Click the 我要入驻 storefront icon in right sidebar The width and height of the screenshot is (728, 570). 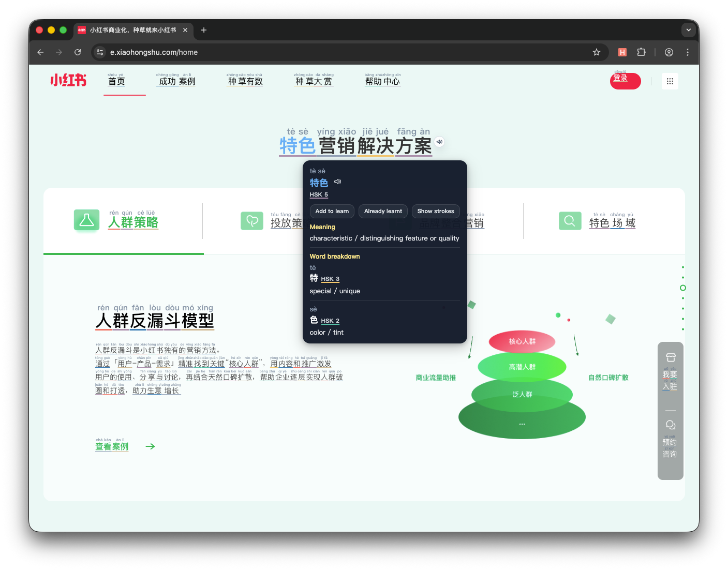[670, 357]
